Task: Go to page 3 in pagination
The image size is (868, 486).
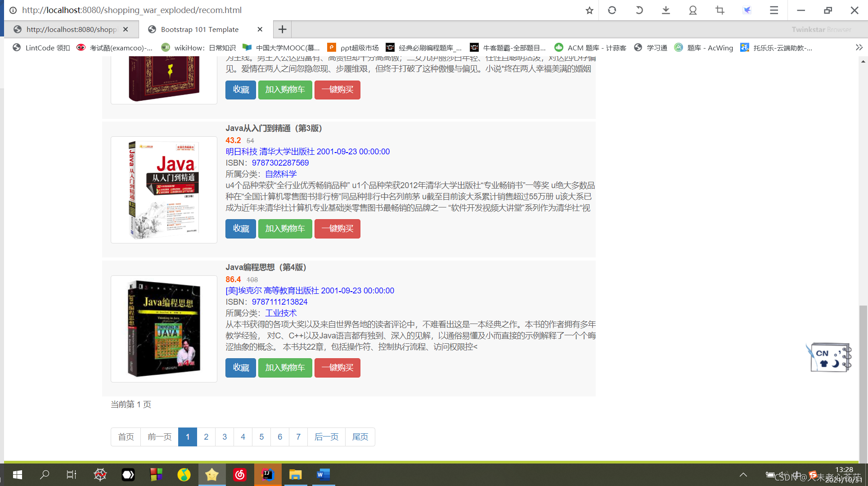Action: tap(225, 436)
